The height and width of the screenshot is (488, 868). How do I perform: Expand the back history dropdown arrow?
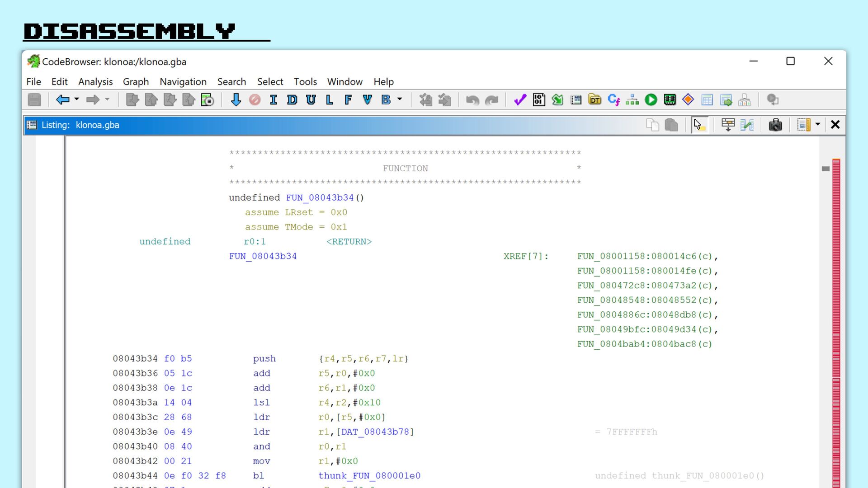coord(77,99)
